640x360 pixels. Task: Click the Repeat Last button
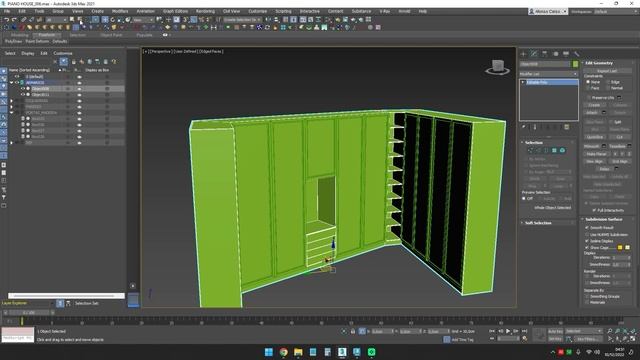tap(607, 71)
